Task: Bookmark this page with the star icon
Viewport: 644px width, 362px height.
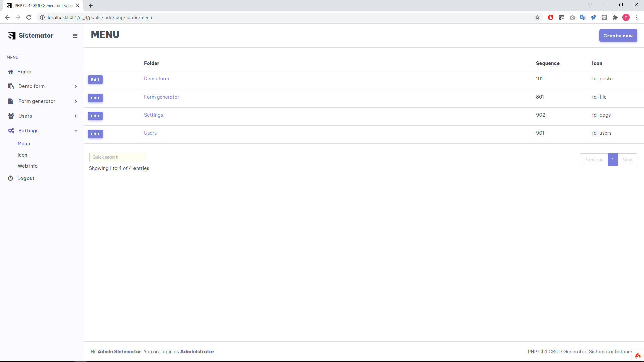Action: [537, 17]
